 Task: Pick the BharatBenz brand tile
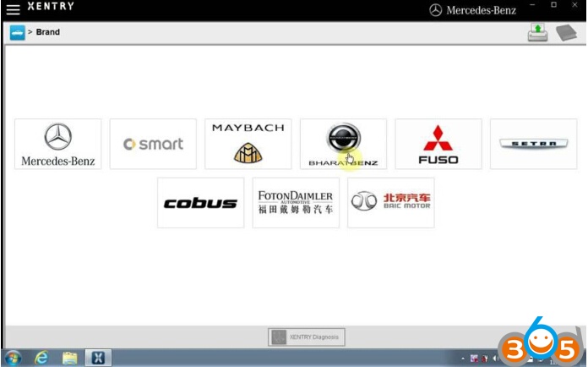343,144
